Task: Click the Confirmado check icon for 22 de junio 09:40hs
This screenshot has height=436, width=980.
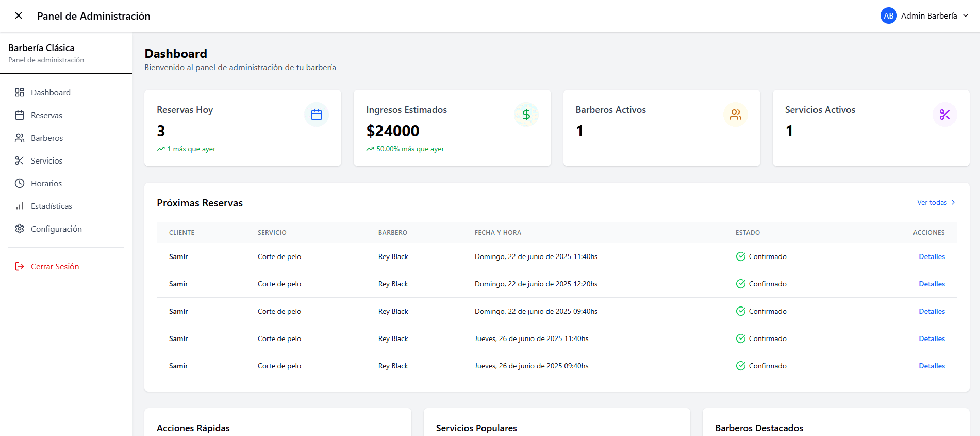Action: point(741,311)
